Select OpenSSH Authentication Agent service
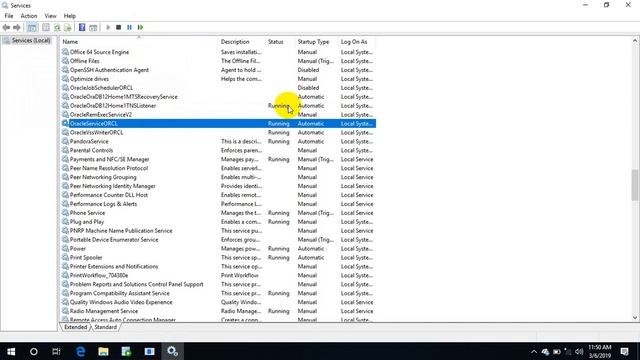 (109, 70)
